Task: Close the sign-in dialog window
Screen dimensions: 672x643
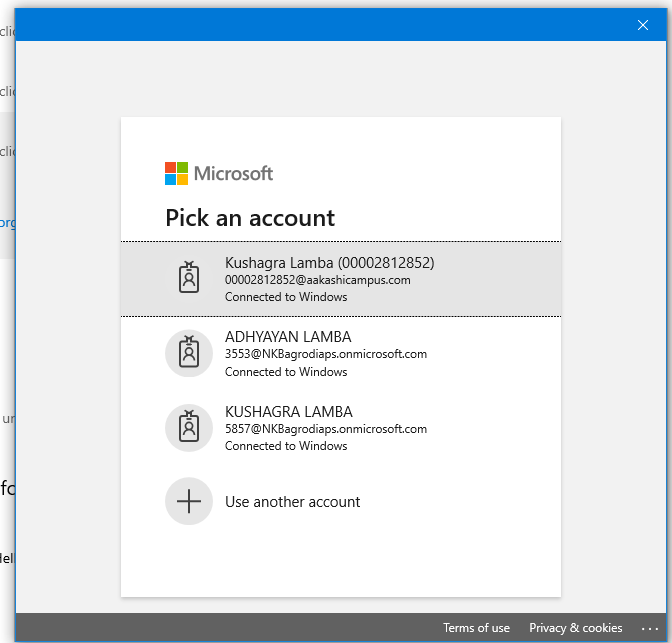Action: tap(642, 25)
